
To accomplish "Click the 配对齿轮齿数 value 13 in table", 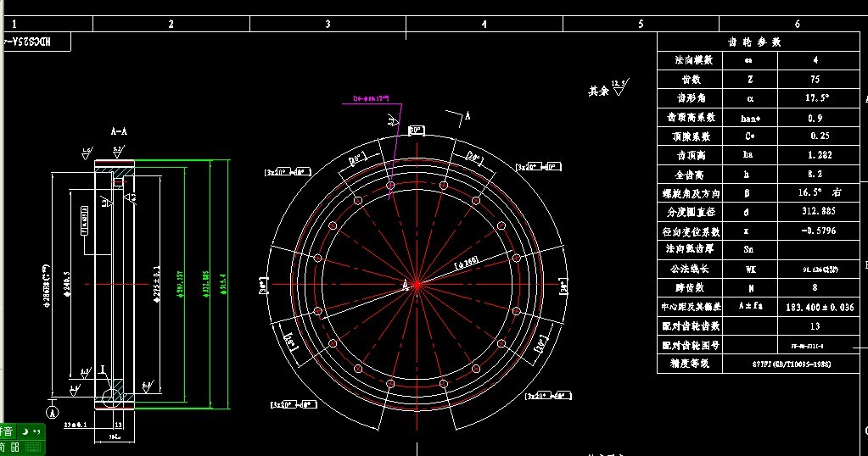I will coord(815,326).
